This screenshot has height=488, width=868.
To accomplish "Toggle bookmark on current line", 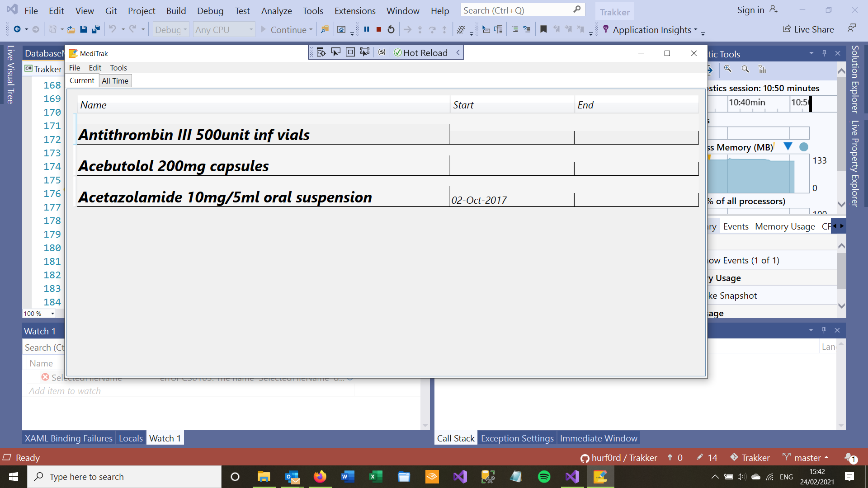I will click(x=543, y=29).
